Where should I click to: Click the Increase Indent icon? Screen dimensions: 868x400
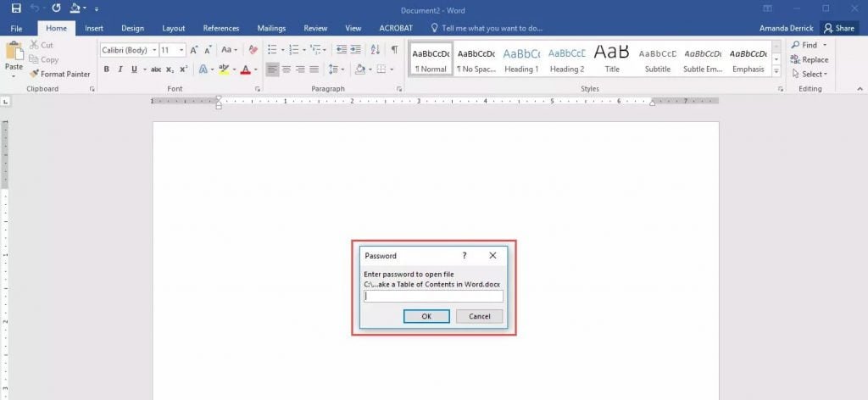point(354,50)
